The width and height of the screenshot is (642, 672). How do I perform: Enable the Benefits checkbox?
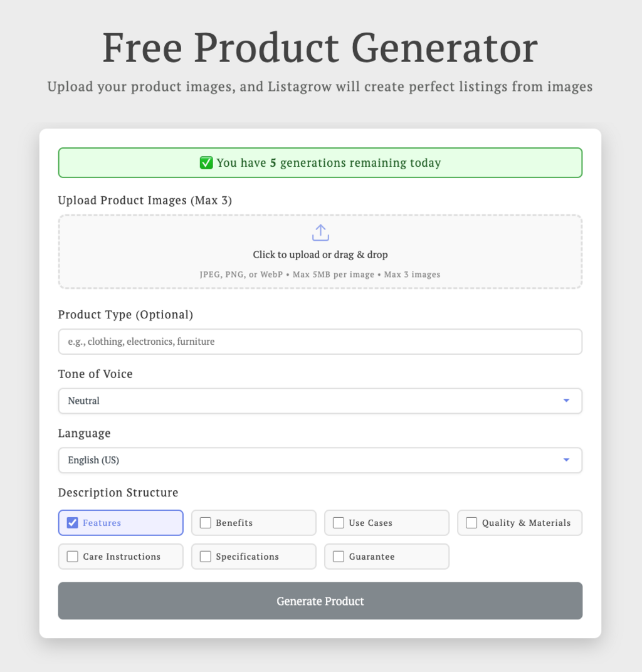pyautogui.click(x=206, y=523)
